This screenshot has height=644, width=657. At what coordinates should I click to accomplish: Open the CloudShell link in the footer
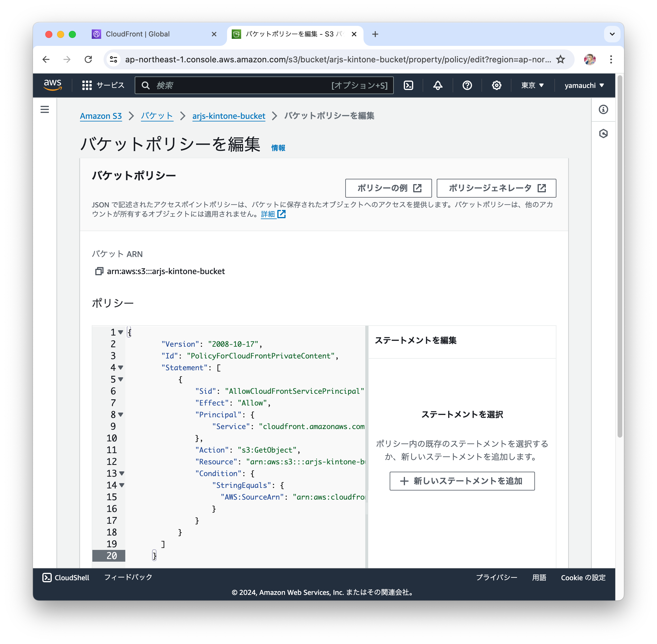click(66, 577)
